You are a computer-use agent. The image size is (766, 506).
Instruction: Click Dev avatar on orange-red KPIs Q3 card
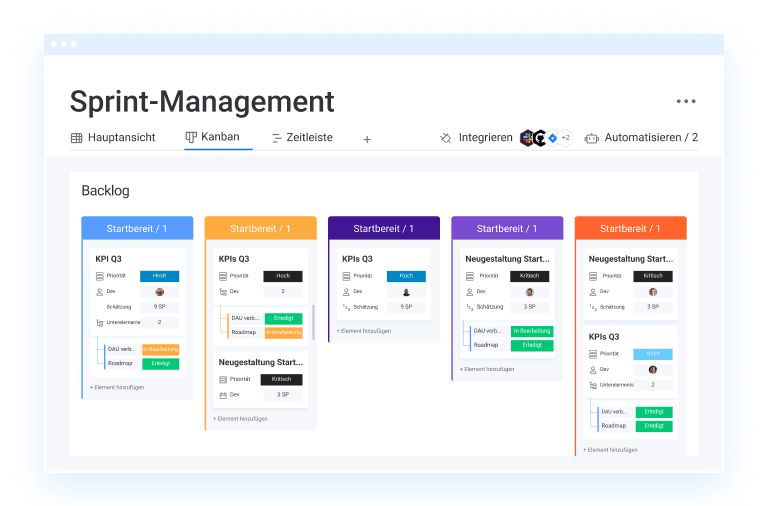[653, 370]
